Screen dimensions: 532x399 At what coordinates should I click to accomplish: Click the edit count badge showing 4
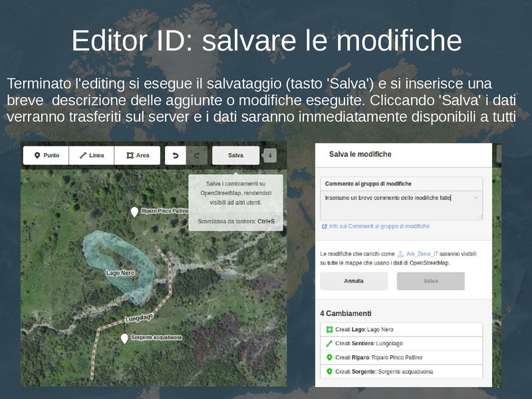(x=269, y=156)
